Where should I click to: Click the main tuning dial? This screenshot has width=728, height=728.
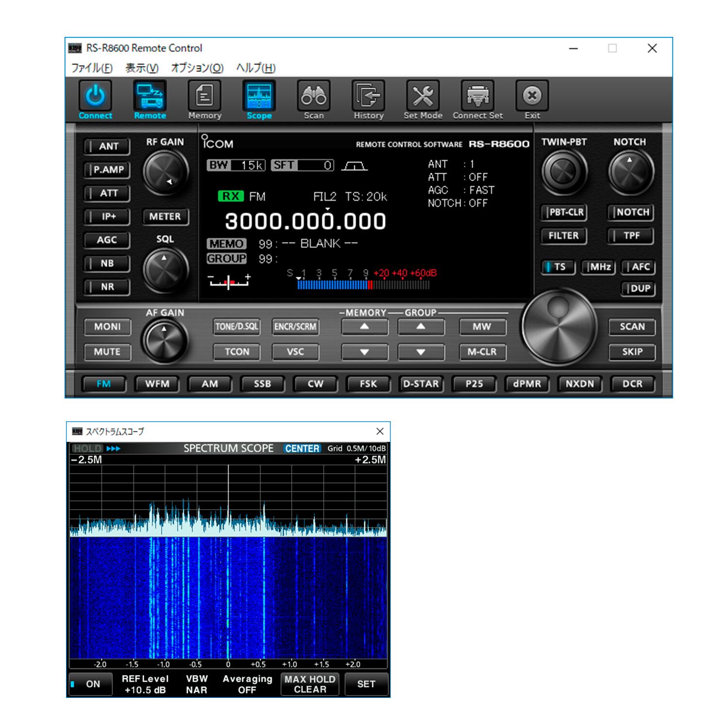coord(559,327)
